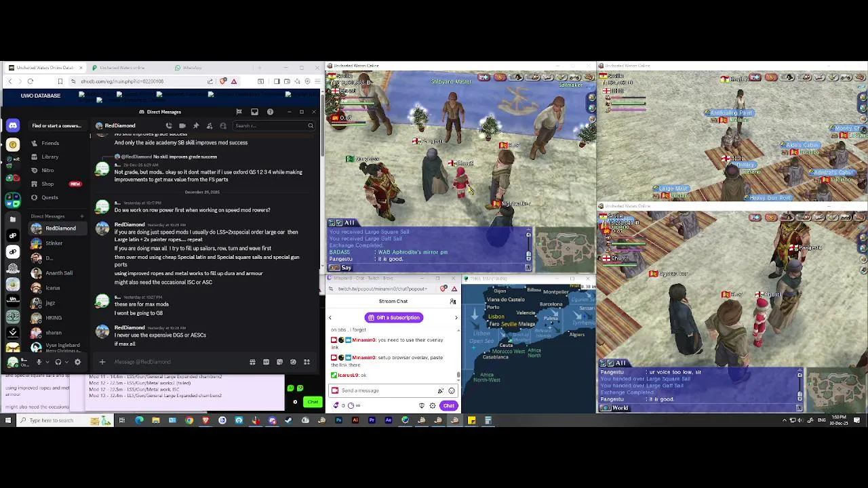Open the GIF picker in Discord
868x488 pixels.
pos(266,362)
